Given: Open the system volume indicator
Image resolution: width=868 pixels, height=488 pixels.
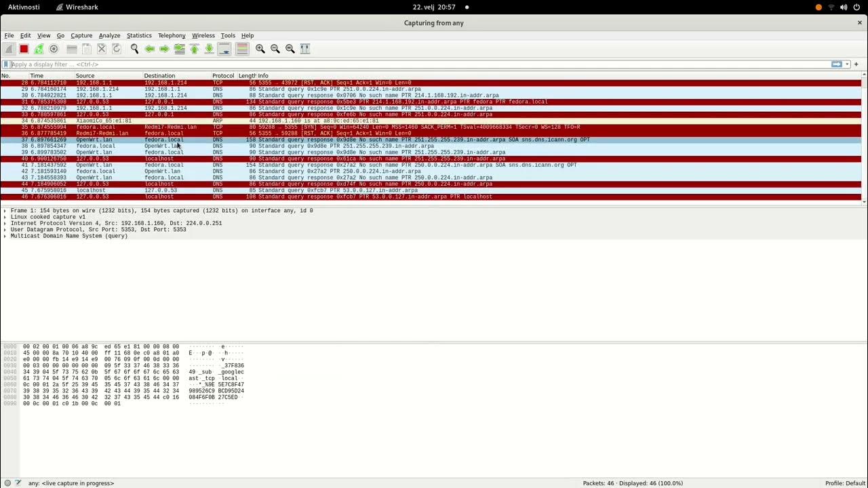Looking at the screenshot, I should pos(844,7).
